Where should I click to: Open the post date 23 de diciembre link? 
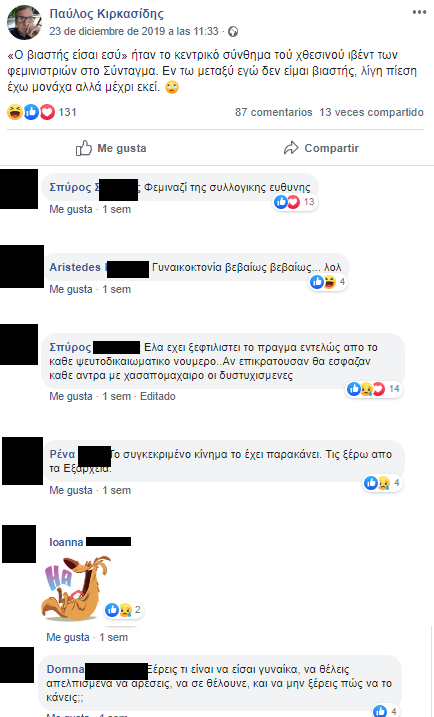(x=134, y=32)
